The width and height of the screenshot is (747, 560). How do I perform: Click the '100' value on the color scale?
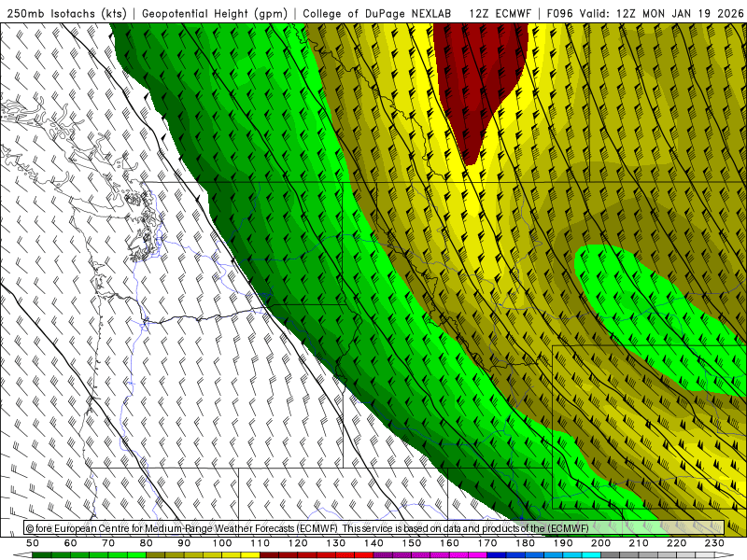coord(222,543)
